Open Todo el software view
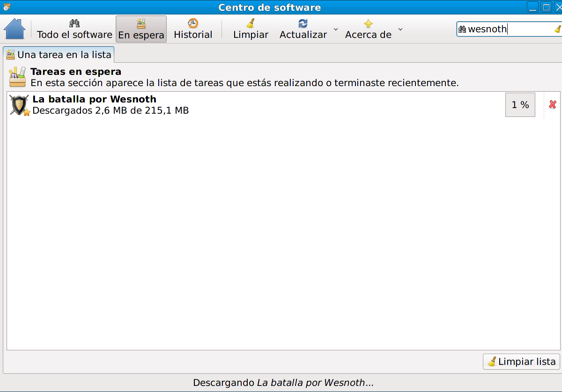The image size is (562, 392). point(74,29)
